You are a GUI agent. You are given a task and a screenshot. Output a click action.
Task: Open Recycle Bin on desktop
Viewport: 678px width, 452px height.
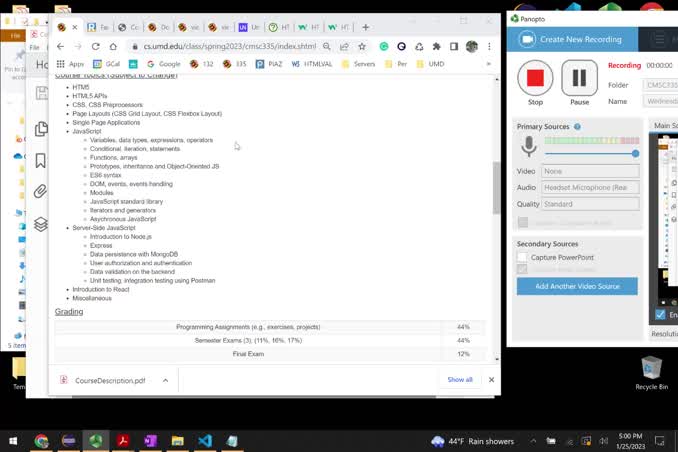(x=652, y=372)
